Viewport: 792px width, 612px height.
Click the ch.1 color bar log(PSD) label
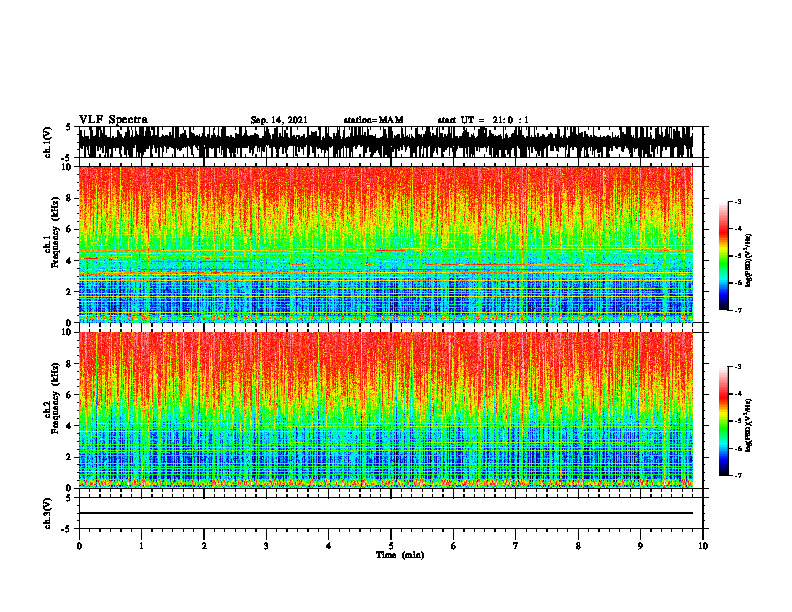749,260
